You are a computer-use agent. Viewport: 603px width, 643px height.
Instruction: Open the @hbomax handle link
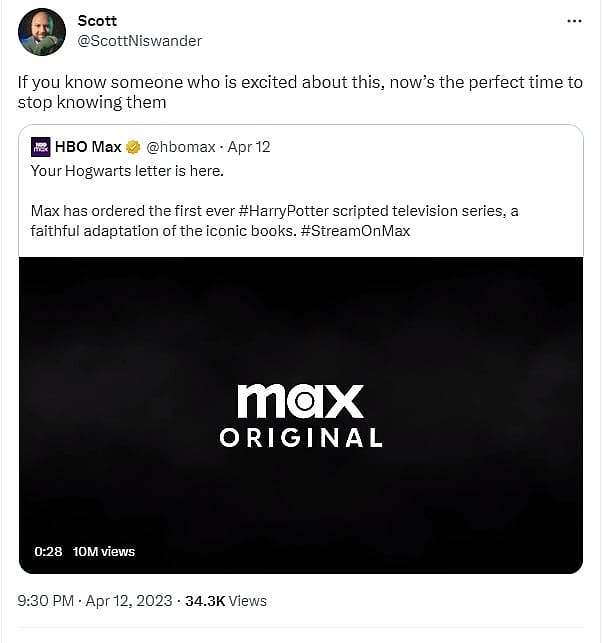tap(180, 147)
